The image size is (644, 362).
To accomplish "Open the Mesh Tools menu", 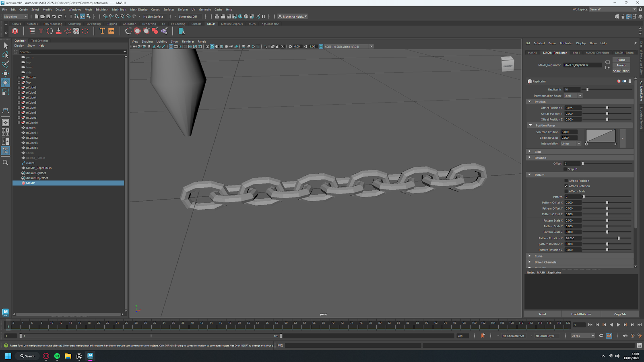I will tap(119, 10).
